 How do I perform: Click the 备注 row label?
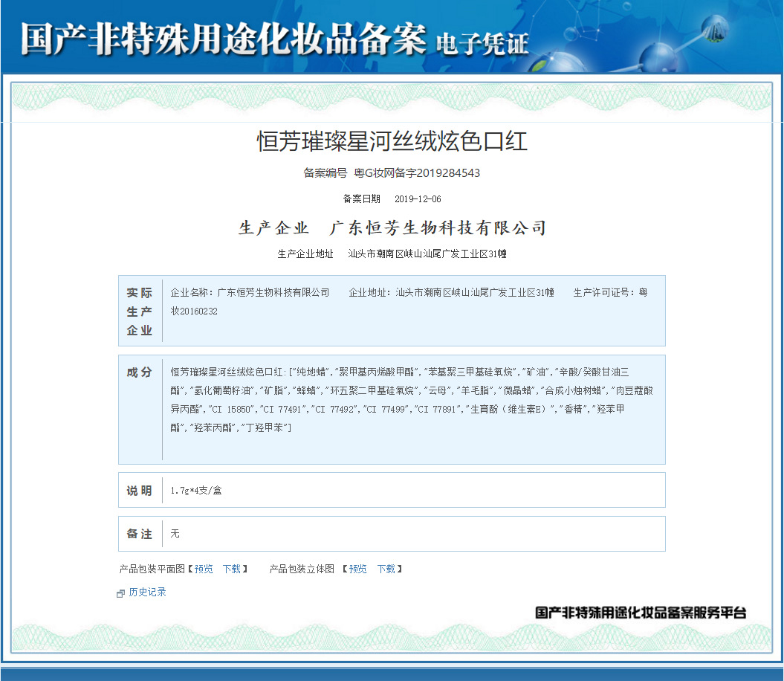click(139, 534)
